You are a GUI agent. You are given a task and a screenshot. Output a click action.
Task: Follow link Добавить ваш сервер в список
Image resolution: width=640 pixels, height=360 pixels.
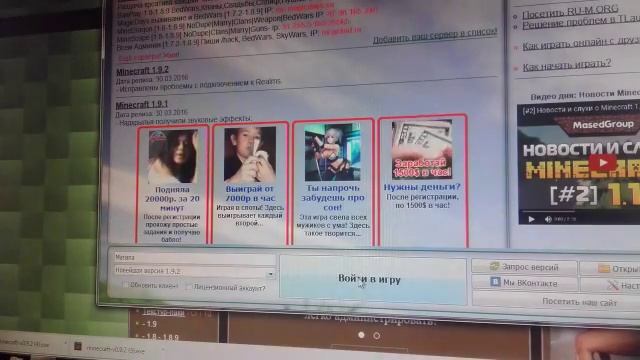point(435,36)
